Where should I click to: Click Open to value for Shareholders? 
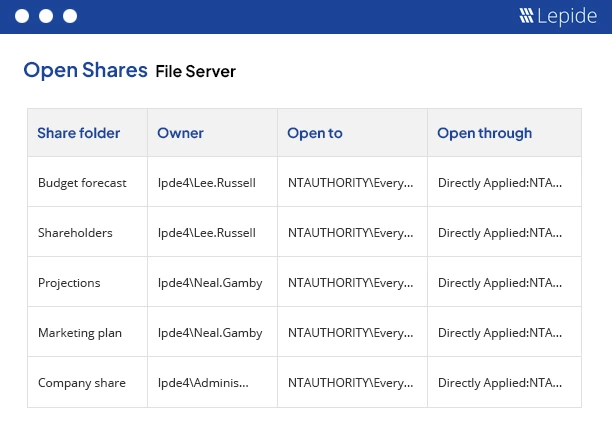coord(350,233)
